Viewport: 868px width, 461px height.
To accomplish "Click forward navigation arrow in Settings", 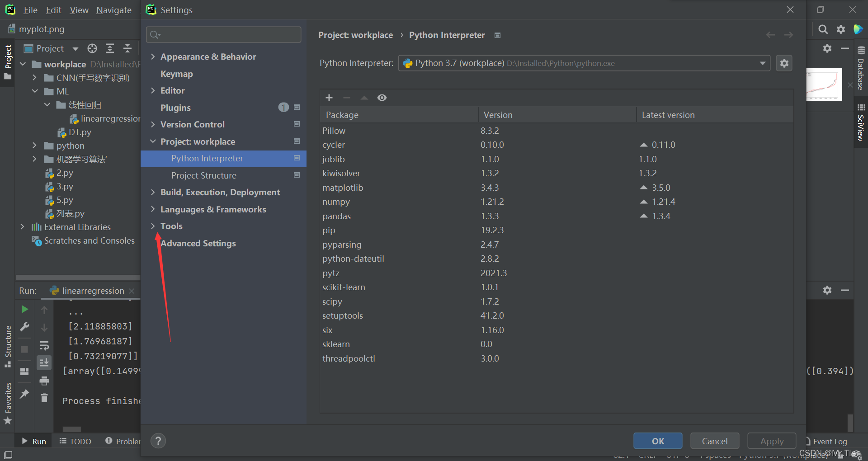I will tap(788, 35).
